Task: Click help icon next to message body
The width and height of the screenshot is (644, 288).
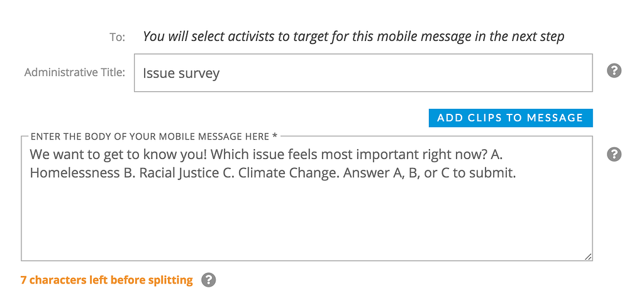Action: [x=614, y=154]
